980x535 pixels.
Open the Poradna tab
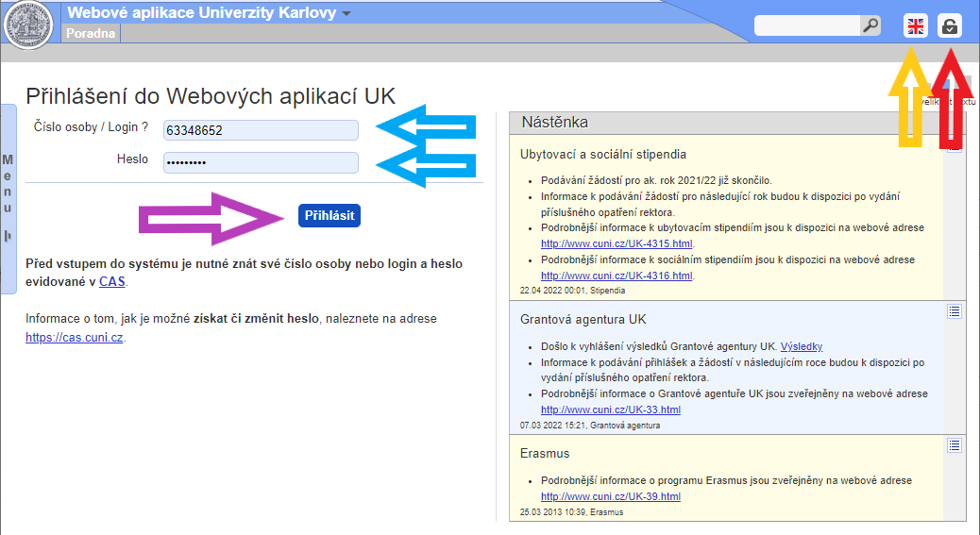click(x=92, y=34)
